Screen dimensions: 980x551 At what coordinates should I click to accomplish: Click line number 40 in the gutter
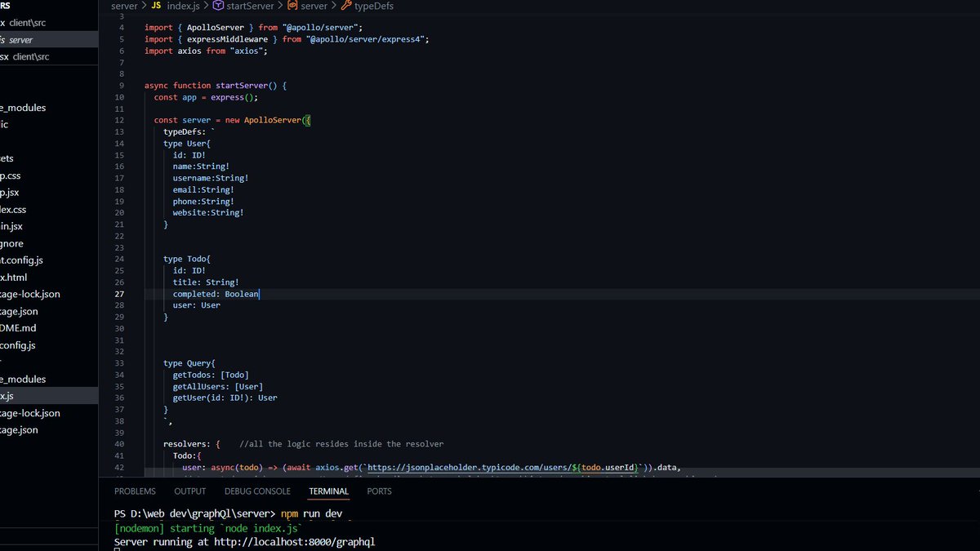(119, 444)
